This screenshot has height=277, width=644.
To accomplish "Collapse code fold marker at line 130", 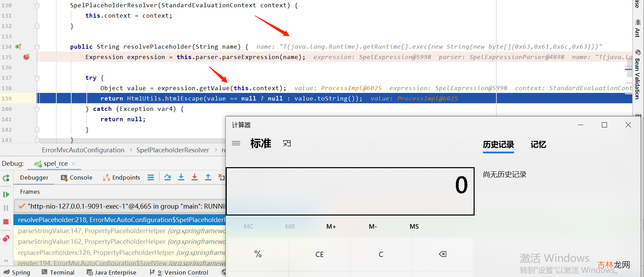I will 37,6.
